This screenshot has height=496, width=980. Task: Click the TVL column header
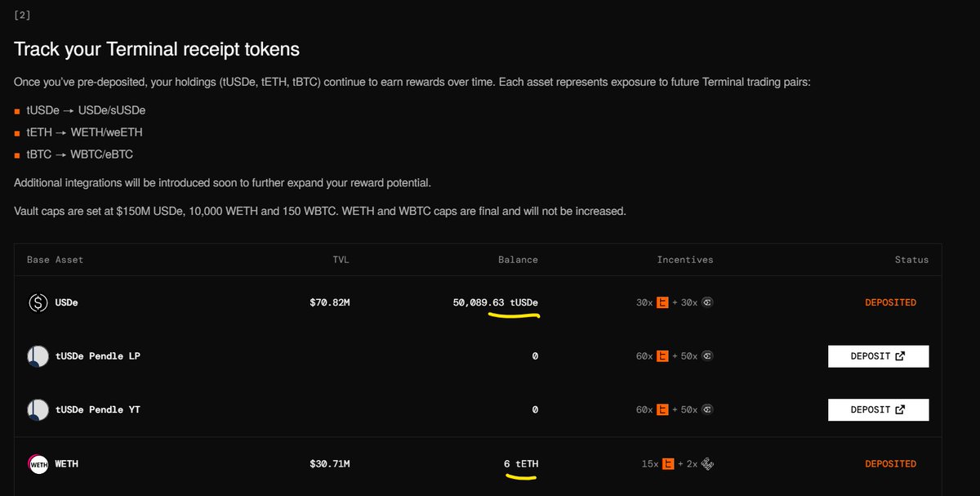[x=340, y=260]
